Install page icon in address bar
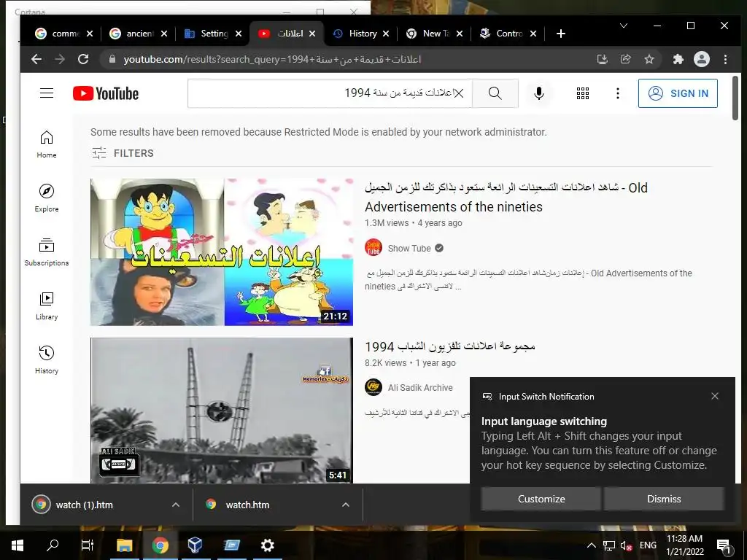 tap(602, 59)
